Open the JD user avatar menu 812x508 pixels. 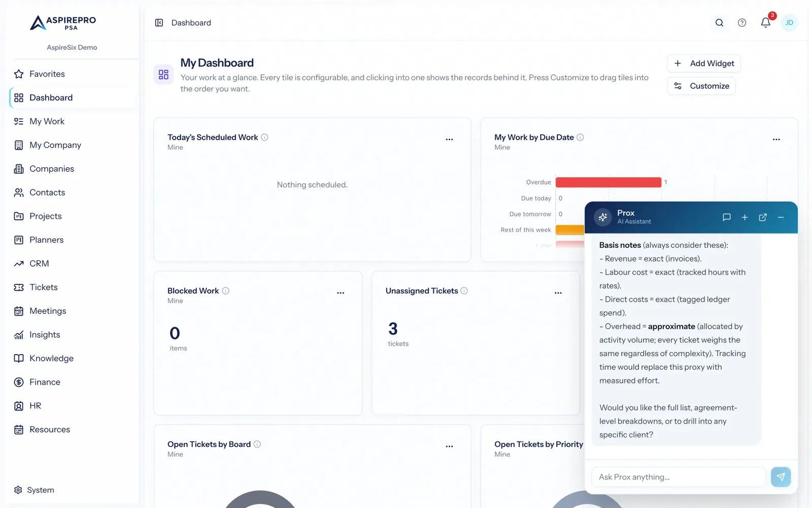pyautogui.click(x=789, y=23)
